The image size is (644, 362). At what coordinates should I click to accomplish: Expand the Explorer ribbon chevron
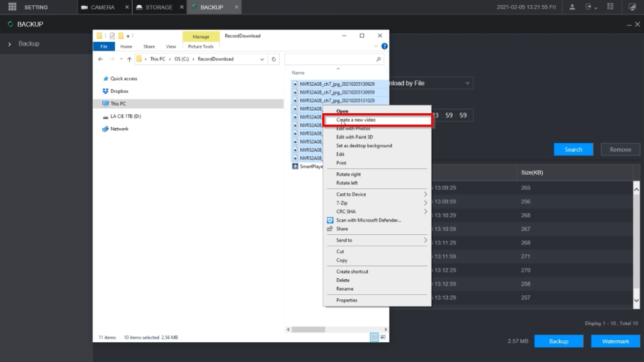376,47
